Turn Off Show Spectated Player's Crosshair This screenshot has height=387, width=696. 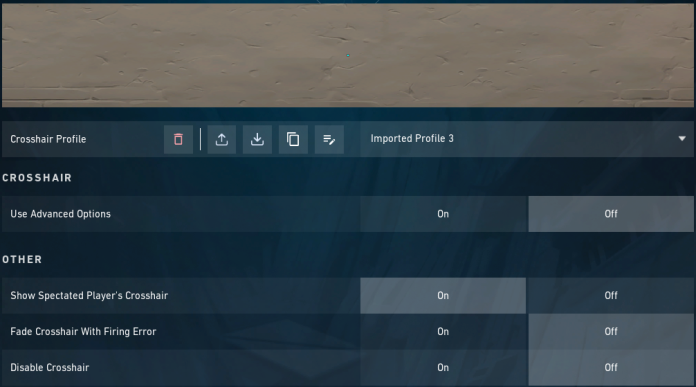[x=611, y=296]
